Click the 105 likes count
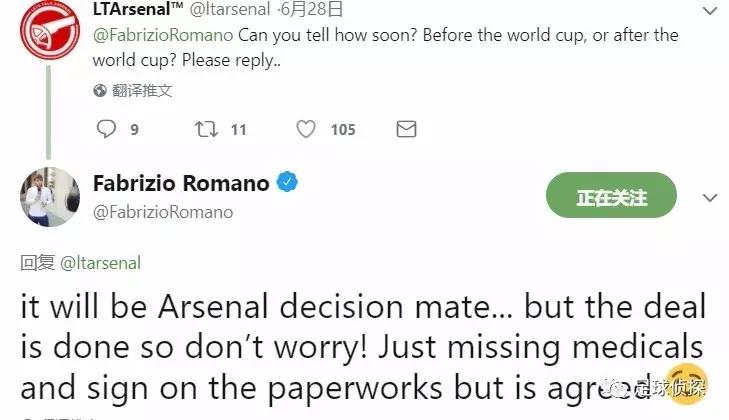Image resolution: width=729 pixels, height=420 pixels. click(x=342, y=129)
